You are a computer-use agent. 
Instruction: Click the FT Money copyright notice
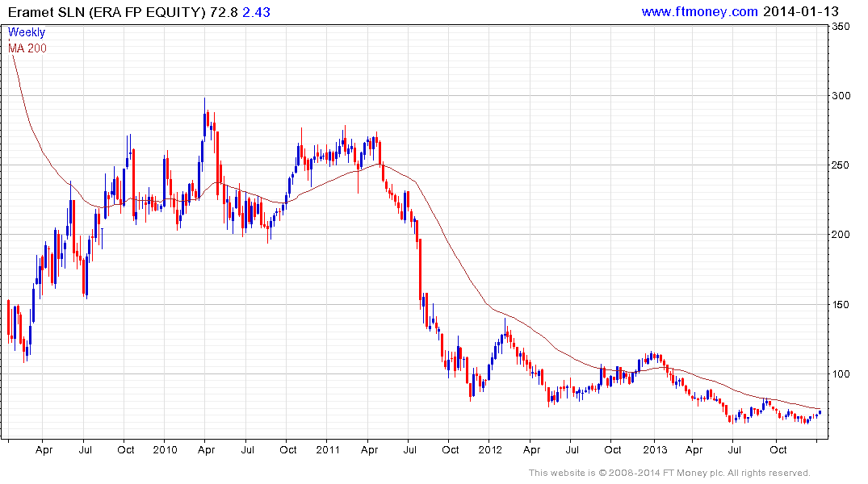click(x=669, y=473)
